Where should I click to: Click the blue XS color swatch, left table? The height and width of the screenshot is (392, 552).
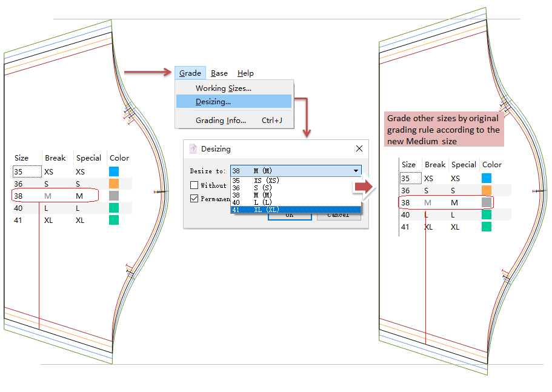click(114, 171)
